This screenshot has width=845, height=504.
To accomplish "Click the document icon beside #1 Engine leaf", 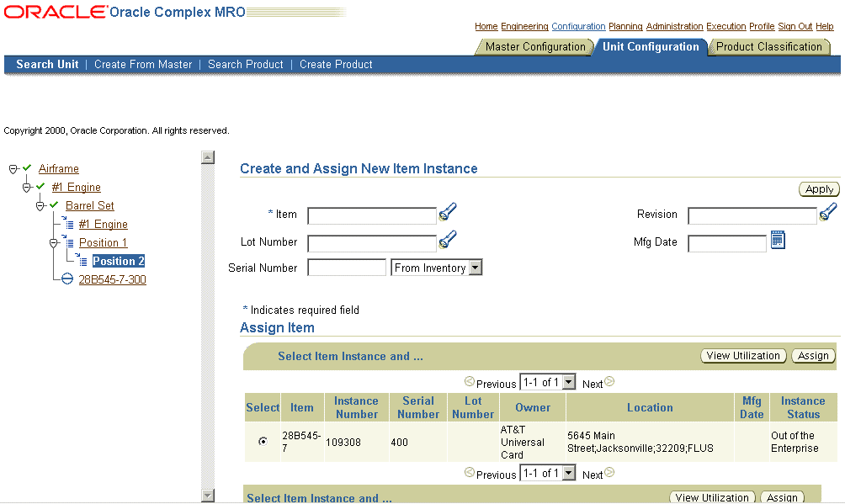I will click(68, 223).
